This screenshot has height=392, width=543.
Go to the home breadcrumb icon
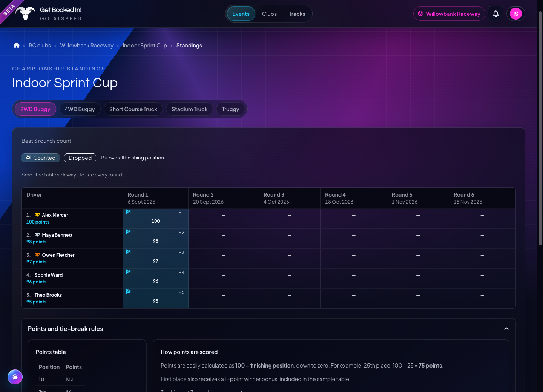17,46
